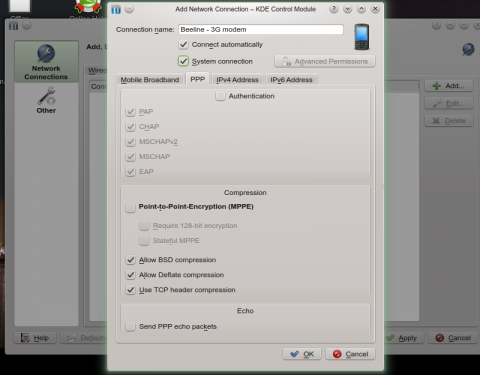
Task: Focus the Connection name text field
Action: coord(261,29)
